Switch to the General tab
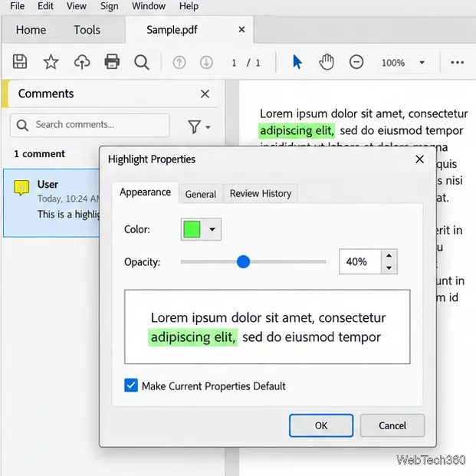The height and width of the screenshot is (476, 476). (201, 194)
